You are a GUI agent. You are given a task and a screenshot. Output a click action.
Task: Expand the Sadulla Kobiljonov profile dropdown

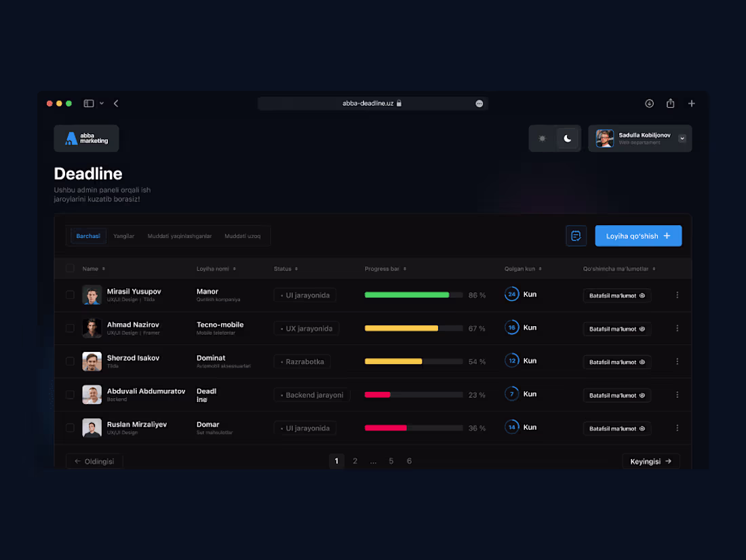(x=682, y=138)
